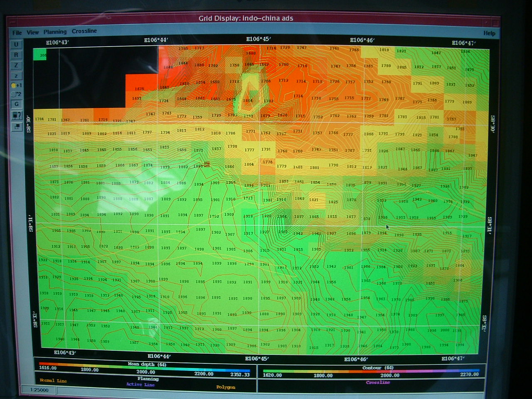The height and width of the screenshot is (399, 532).
Task: Click the Normal Line legend label
Action: click(x=53, y=380)
